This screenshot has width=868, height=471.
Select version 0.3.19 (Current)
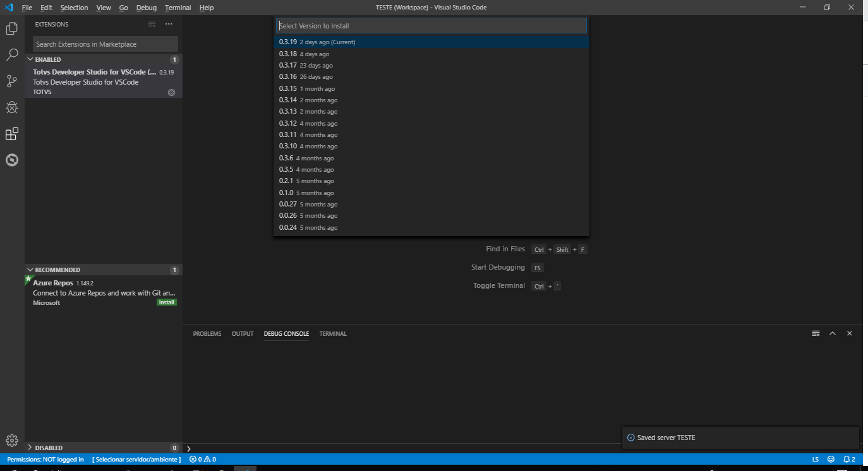pos(431,42)
